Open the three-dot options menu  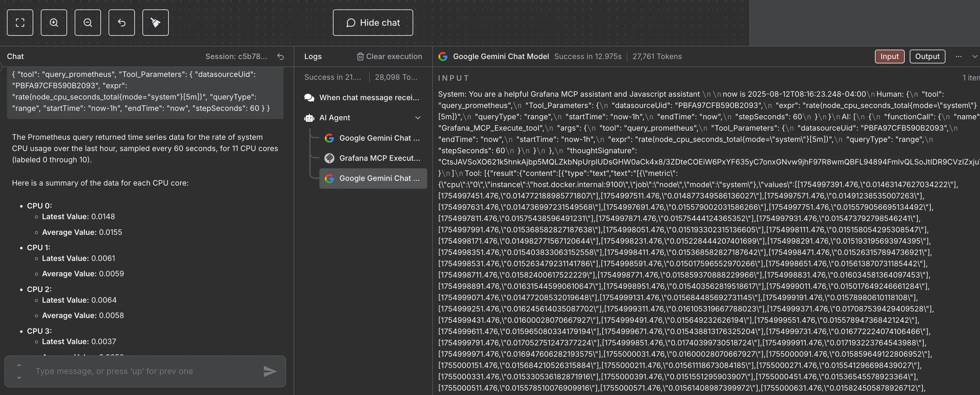click(x=958, y=57)
